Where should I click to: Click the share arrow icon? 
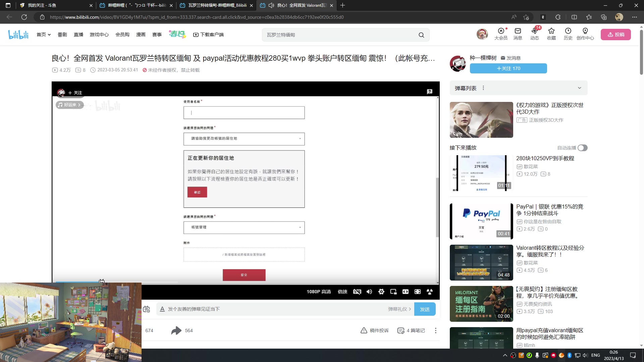point(176,330)
